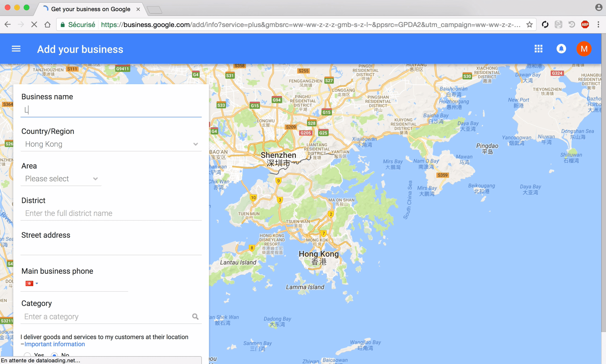Select the Get your business on Google tab
This screenshot has height=364, width=606.
pyautogui.click(x=90, y=9)
